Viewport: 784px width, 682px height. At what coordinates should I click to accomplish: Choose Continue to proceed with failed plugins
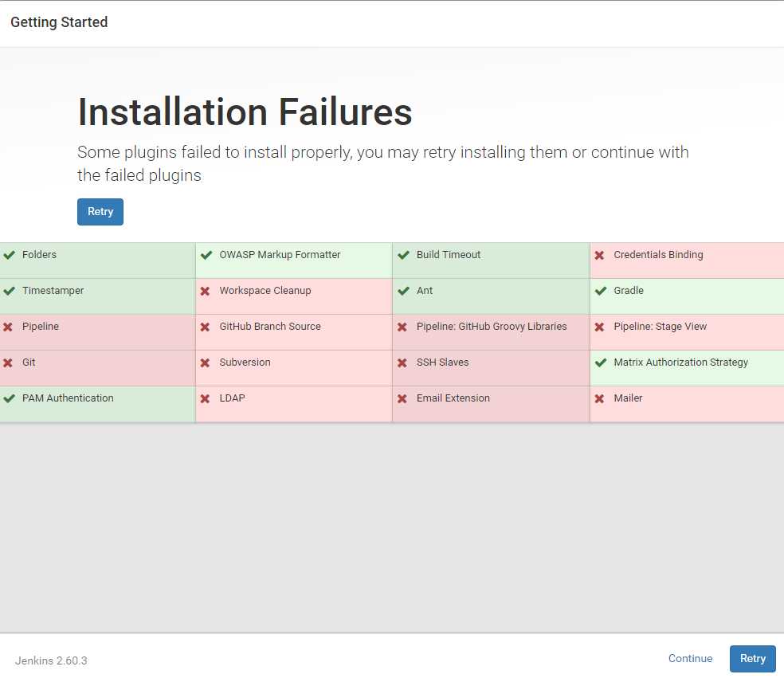[690, 659]
